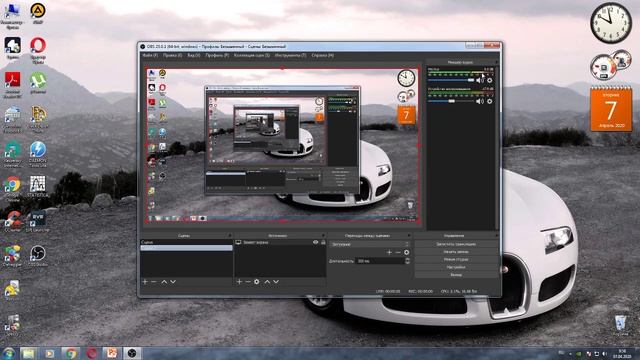
Task: Add a new source with the plus icon in the Источники panel
Action: point(239,282)
